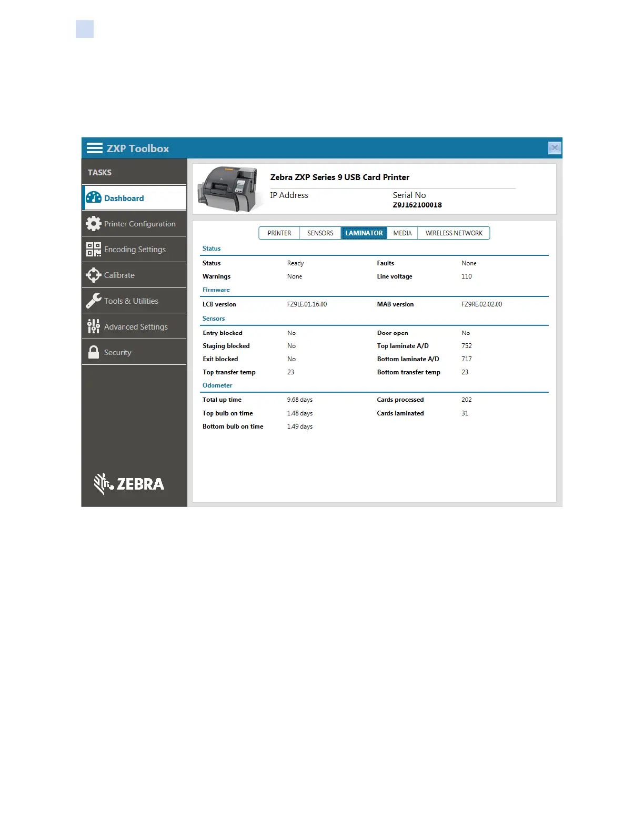644x834 pixels.
Task: Click the Advanced Settings sliders icon
Action: pos(94,326)
